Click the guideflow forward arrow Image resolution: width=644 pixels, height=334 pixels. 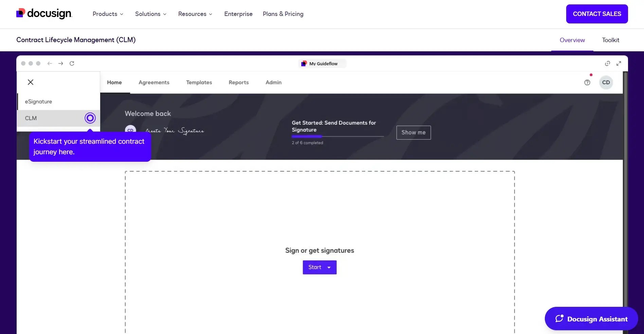[x=60, y=64]
